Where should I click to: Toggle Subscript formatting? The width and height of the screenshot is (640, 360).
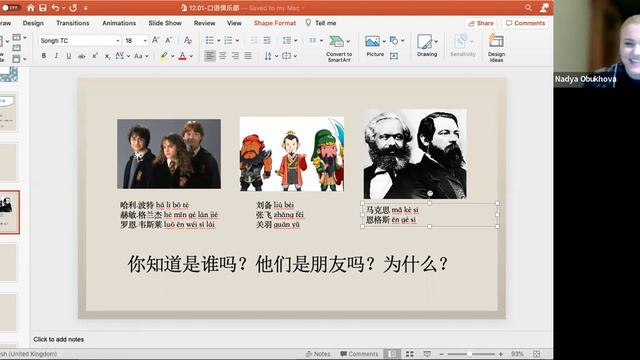click(107, 56)
